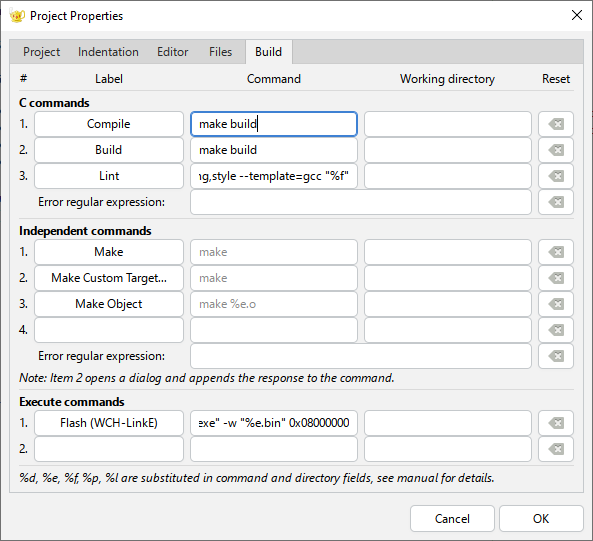593x541 pixels.
Task: Switch to the Indentation tab
Action: click(x=108, y=52)
